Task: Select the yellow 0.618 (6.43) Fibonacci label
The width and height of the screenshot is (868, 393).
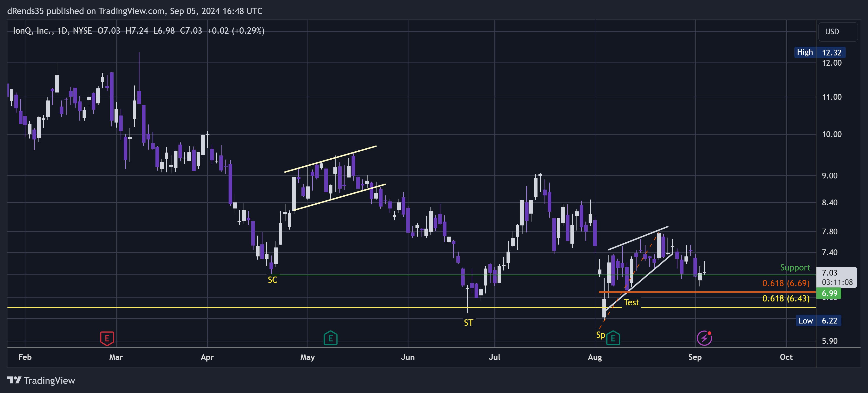Action: click(786, 299)
